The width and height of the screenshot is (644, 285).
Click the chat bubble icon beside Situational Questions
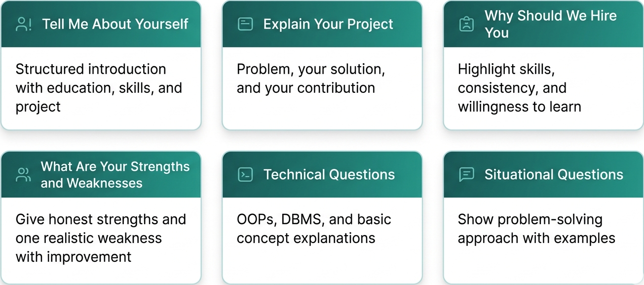tap(466, 174)
